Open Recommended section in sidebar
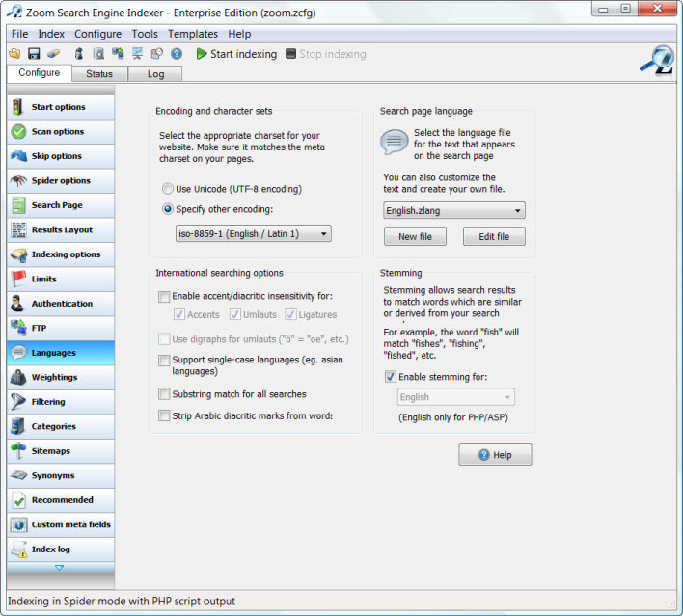The width and height of the screenshot is (683, 616). pos(61,500)
